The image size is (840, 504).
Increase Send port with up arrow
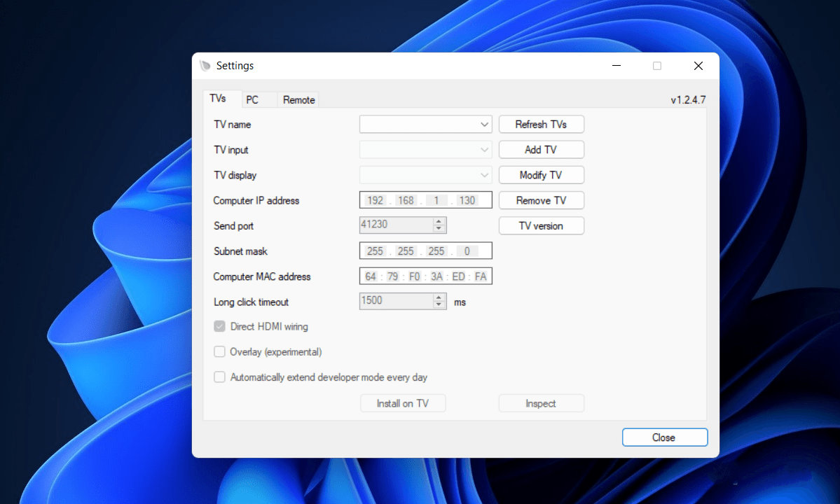click(x=439, y=222)
